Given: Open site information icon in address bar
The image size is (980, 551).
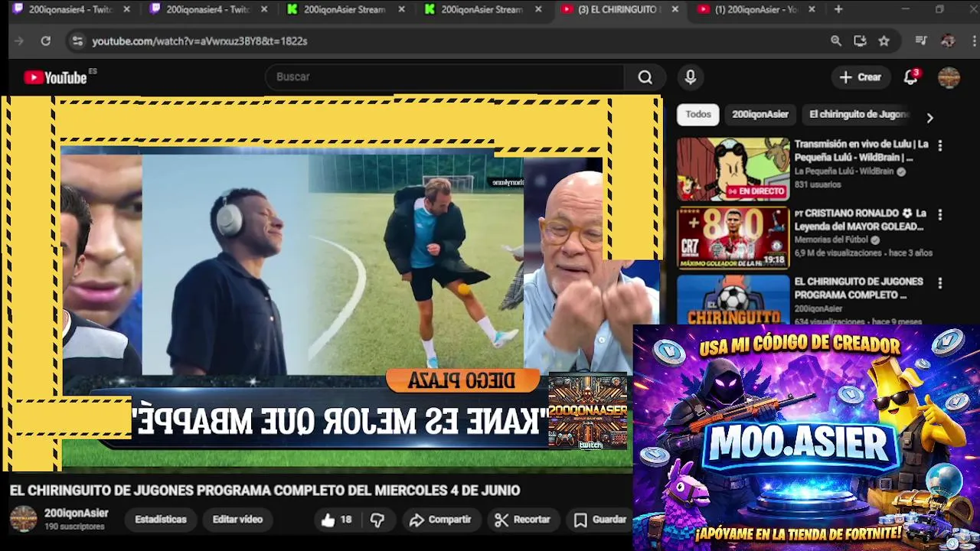Looking at the screenshot, I should [x=77, y=41].
